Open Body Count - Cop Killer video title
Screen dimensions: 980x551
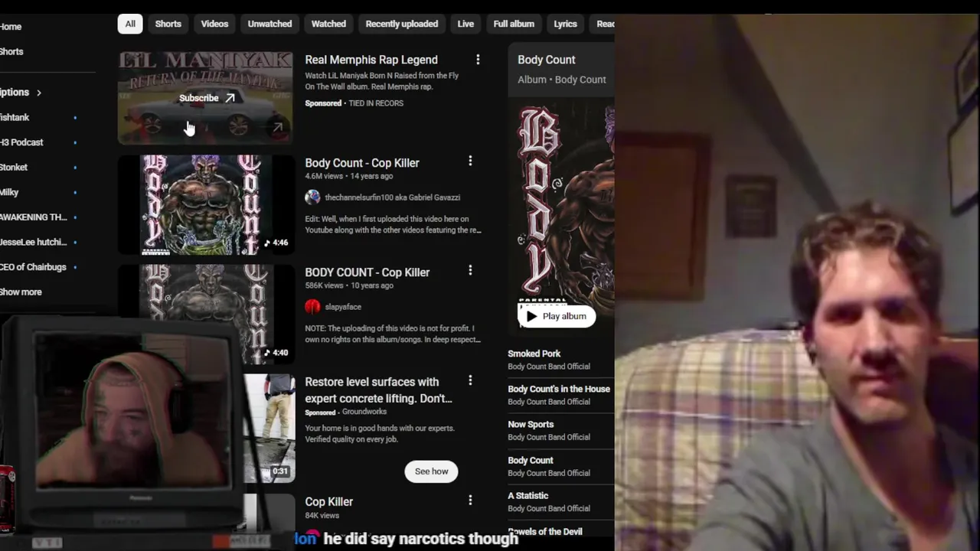(362, 162)
